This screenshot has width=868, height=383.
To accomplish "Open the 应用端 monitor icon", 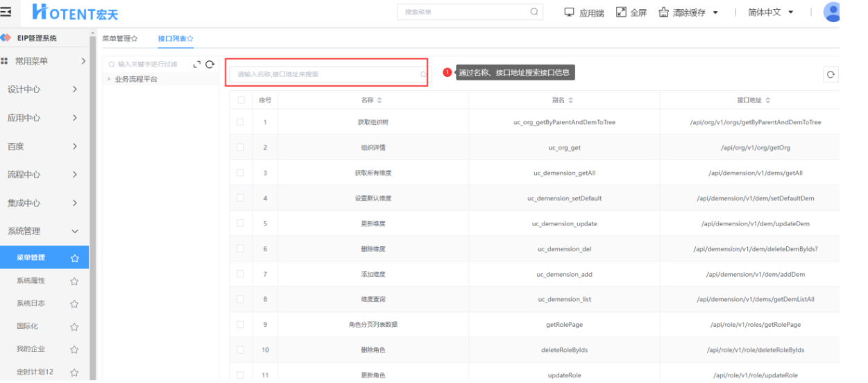I will [570, 12].
